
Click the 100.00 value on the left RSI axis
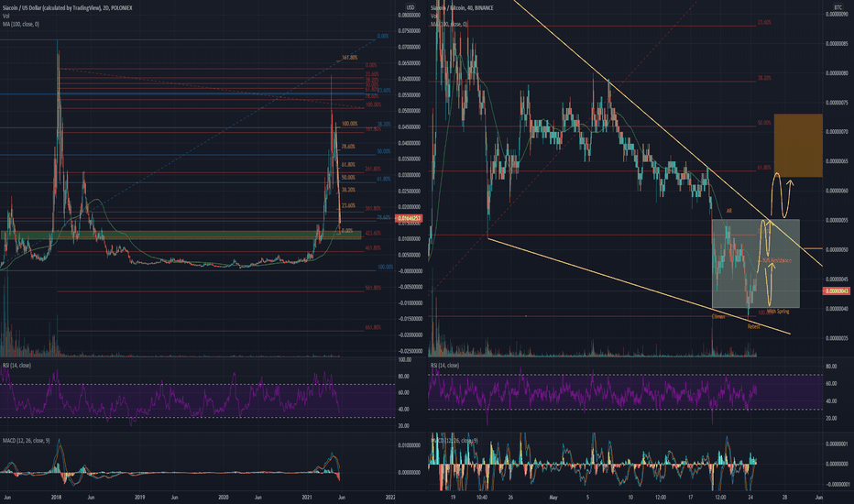[405, 360]
